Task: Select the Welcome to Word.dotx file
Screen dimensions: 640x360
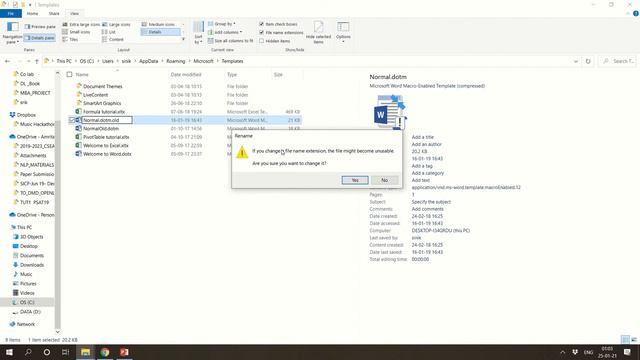Action: coord(107,154)
